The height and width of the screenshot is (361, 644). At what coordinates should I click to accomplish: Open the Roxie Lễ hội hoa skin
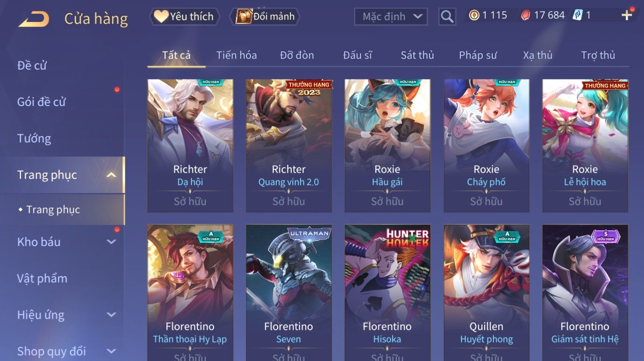click(585, 146)
